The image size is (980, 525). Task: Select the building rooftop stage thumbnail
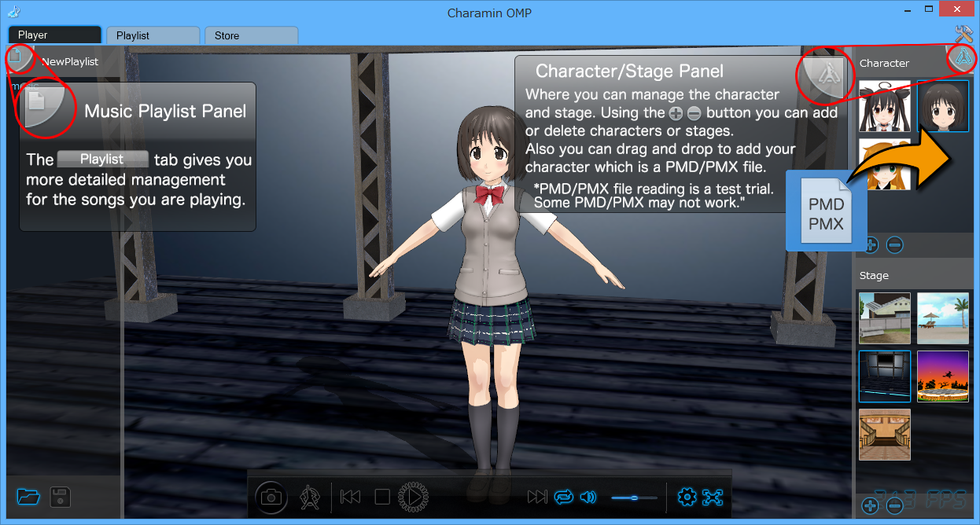click(x=885, y=318)
